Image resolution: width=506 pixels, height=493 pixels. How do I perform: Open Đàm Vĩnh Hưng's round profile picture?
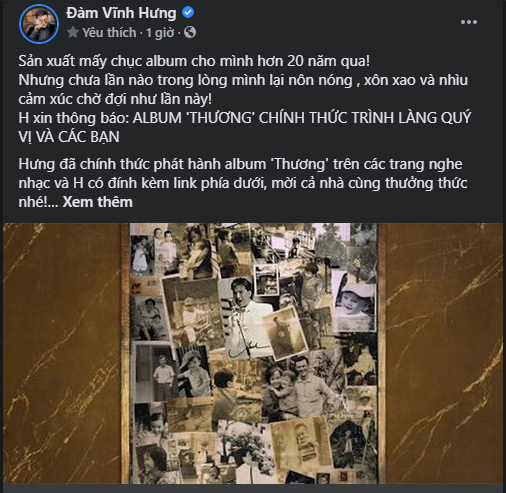[39, 24]
